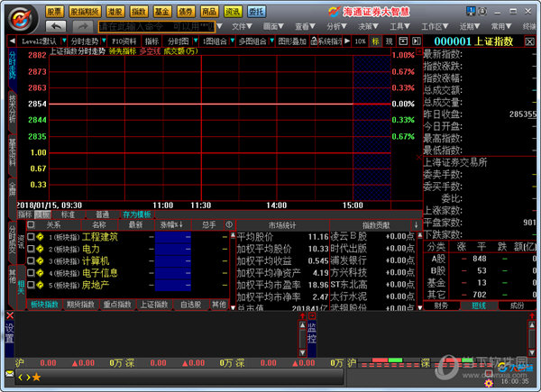
Task: Click the lock icon beside 系统指示
Action: click(314, 41)
